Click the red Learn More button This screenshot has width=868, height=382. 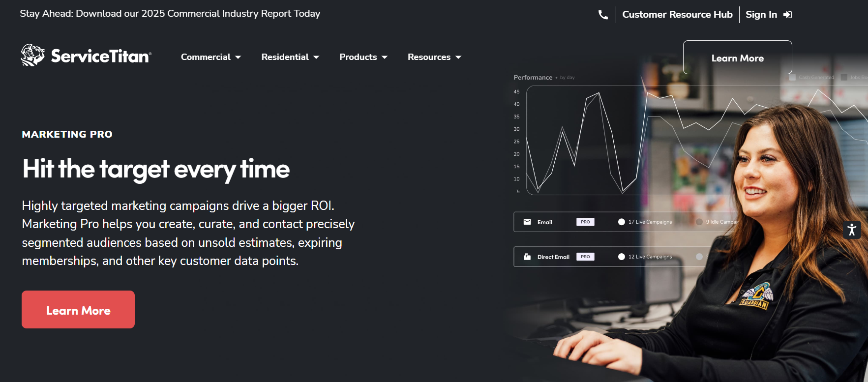78,309
